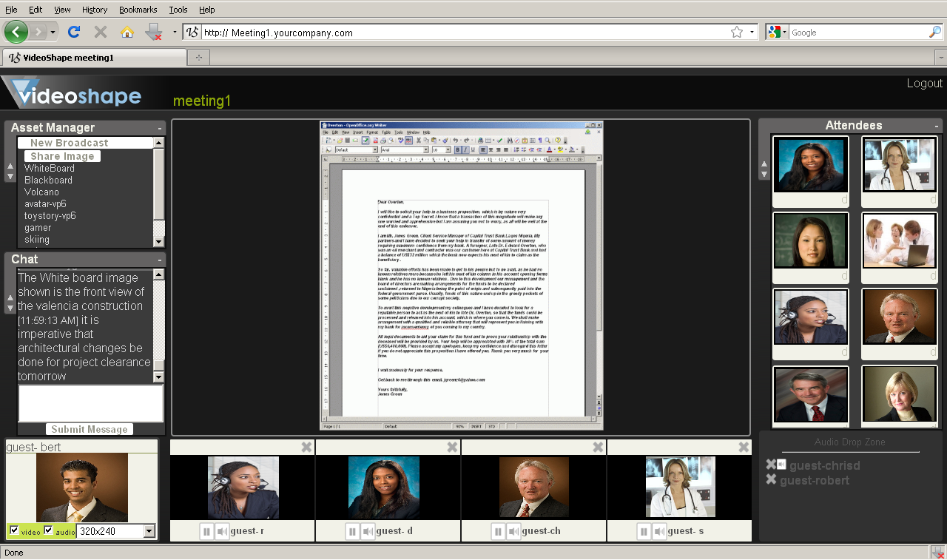The image size is (947, 560).
Task: Pause the guest-r video stream
Action: point(206,532)
